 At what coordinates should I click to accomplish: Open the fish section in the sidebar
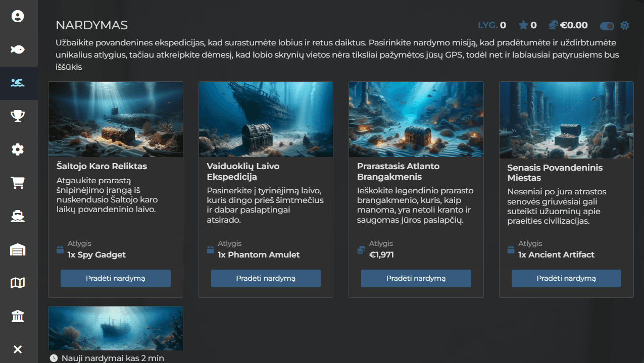(18, 49)
